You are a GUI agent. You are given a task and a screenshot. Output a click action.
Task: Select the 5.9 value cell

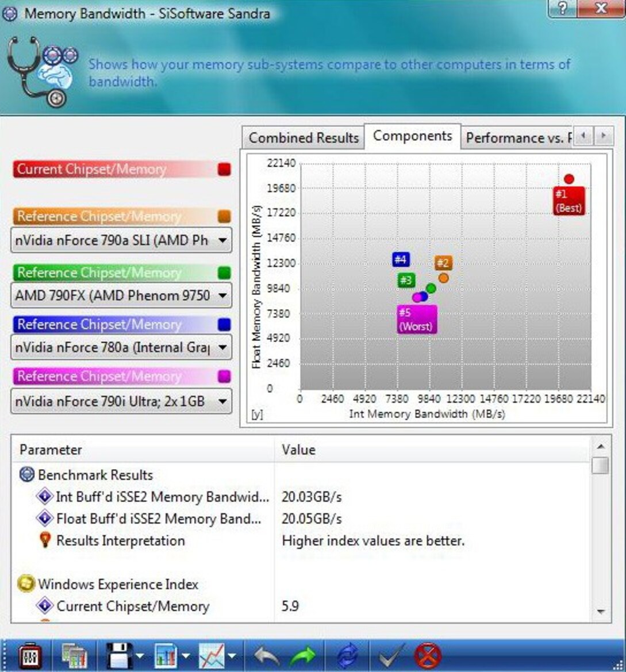[290, 606]
